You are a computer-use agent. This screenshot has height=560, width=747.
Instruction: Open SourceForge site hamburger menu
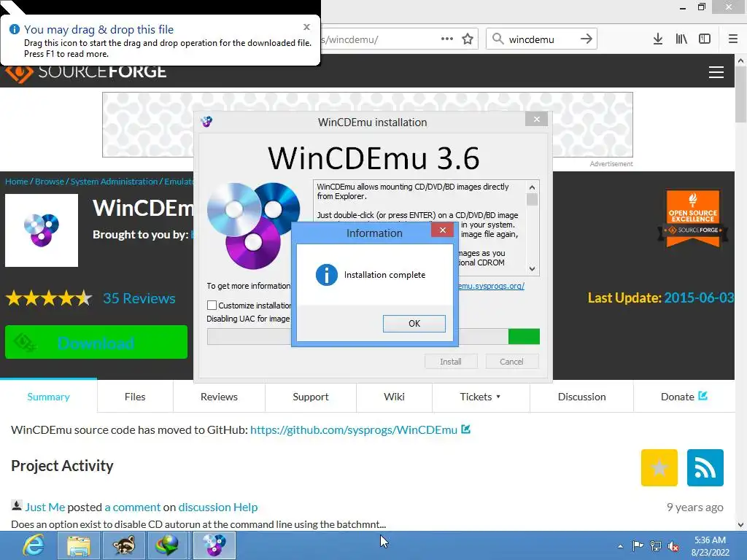(x=716, y=72)
